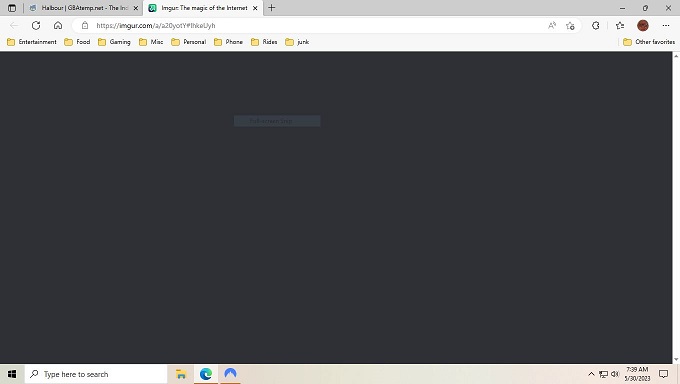Go to the browser Home page
The image size is (680, 384).
[58, 26]
